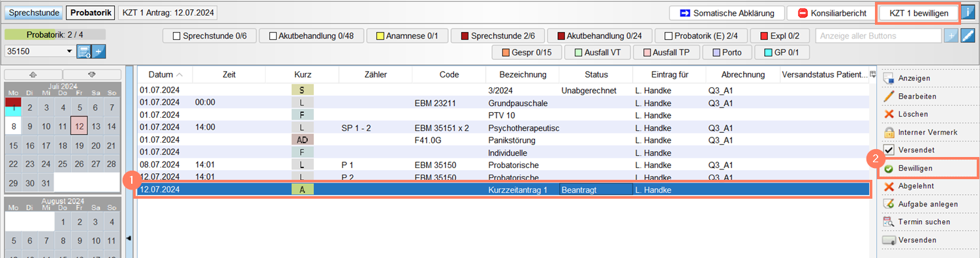980x258 pixels.
Task: Toggle the Akutbehandlung 0/24 button
Action: point(599,36)
